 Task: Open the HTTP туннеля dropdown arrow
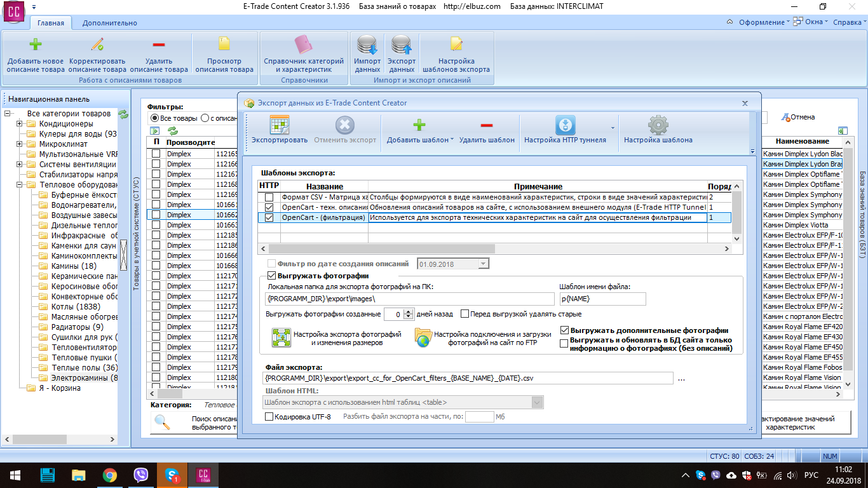(x=613, y=128)
